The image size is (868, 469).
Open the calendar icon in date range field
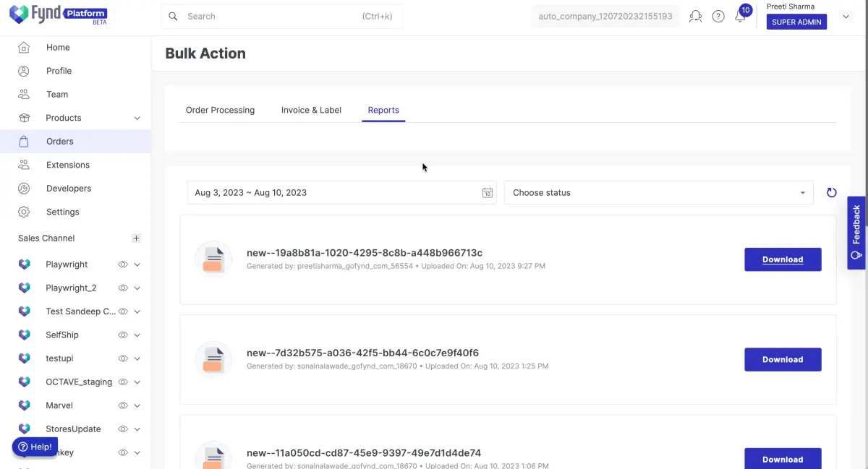coord(488,193)
